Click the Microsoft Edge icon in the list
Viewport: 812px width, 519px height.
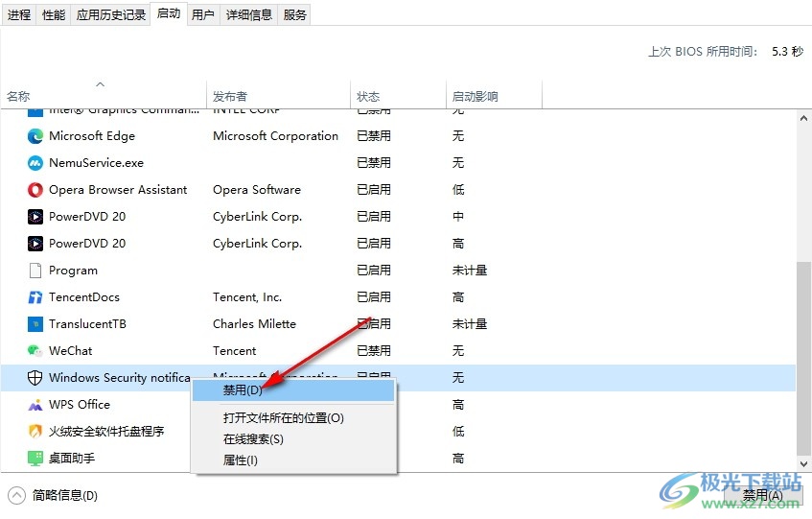tap(35, 136)
